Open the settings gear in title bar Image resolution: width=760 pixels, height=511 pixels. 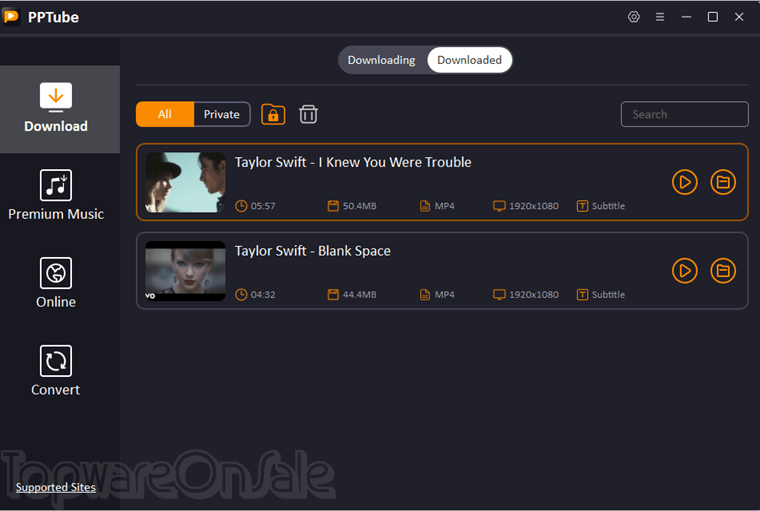[x=633, y=17]
